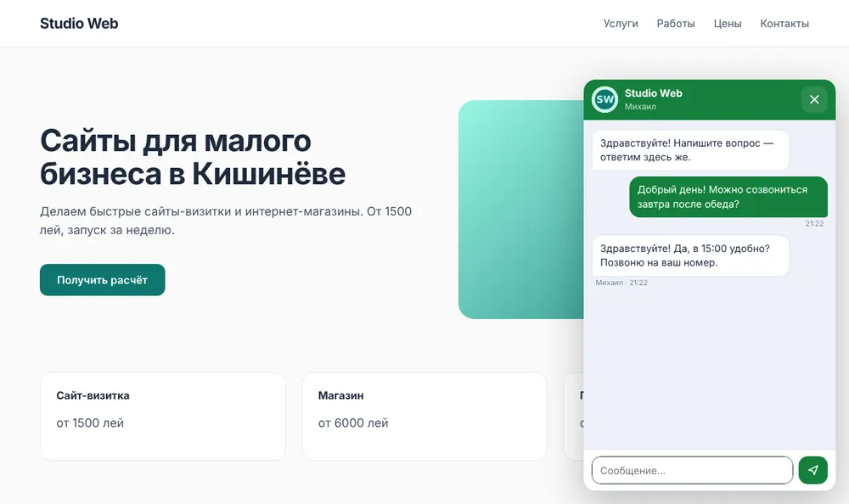Click the 'Михаил · 21:22' message timestamp
Screen dimensions: 849x504
pyautogui.click(x=621, y=283)
